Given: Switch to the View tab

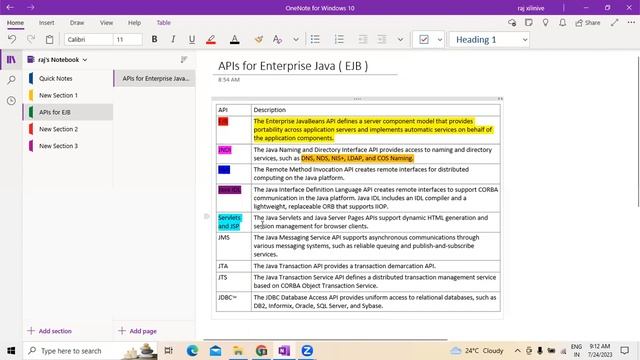Looking at the screenshot, I should point(106,23).
